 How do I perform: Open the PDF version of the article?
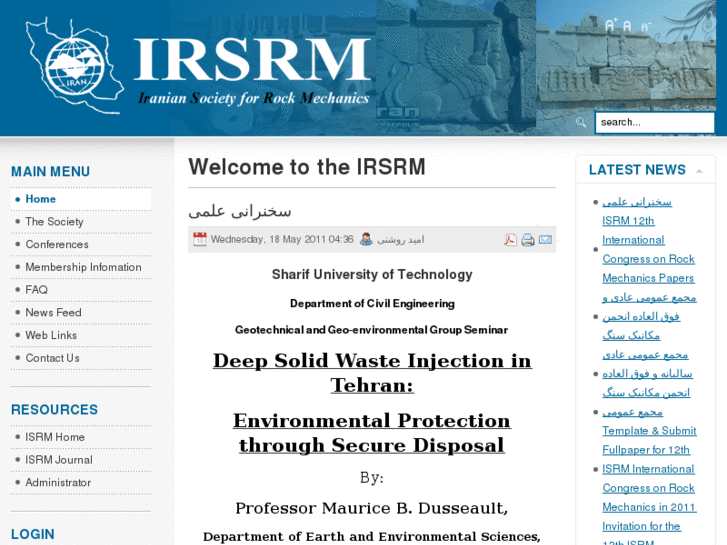tap(510, 239)
